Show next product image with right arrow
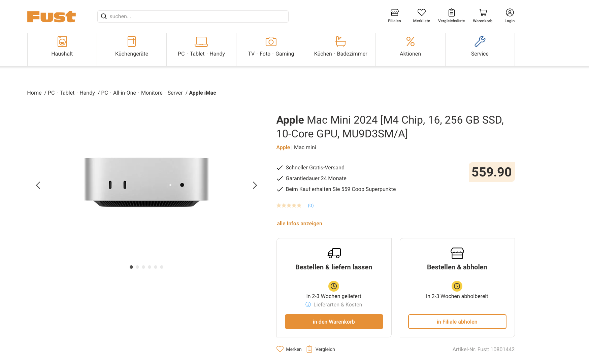589x364 pixels. coord(255,185)
